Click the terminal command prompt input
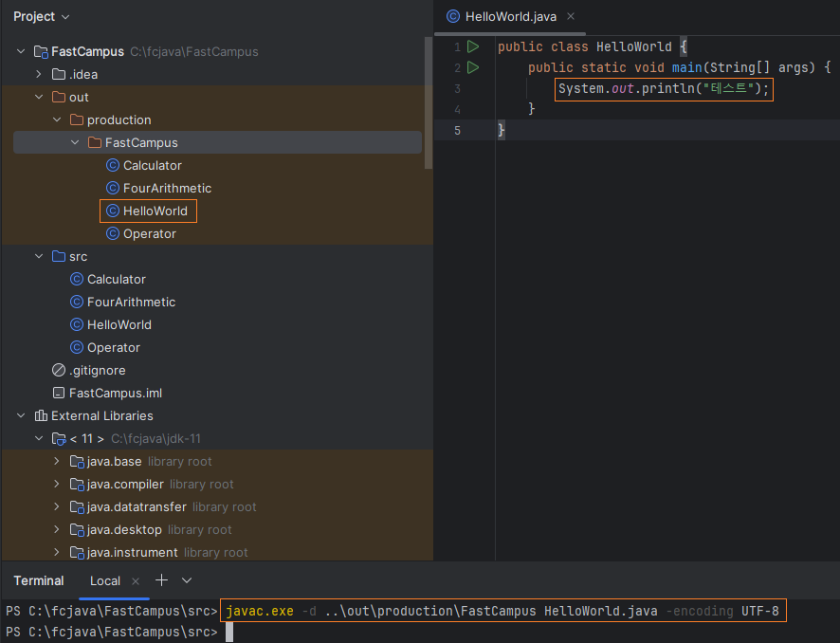The width and height of the screenshot is (840, 643). 229,633
